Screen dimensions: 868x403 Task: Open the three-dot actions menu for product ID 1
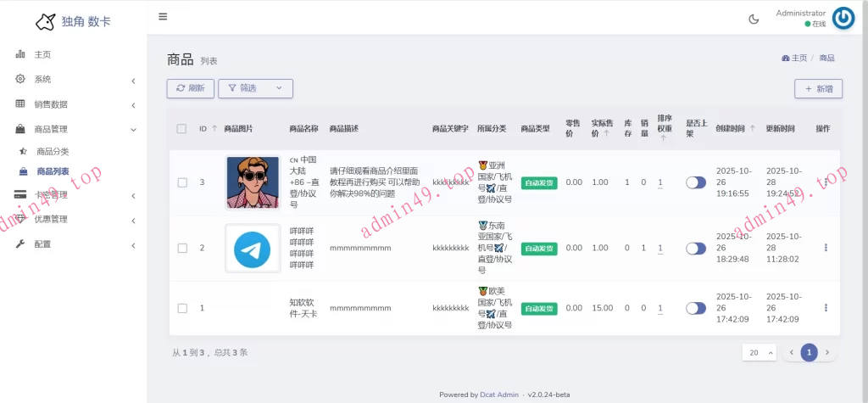(826, 308)
